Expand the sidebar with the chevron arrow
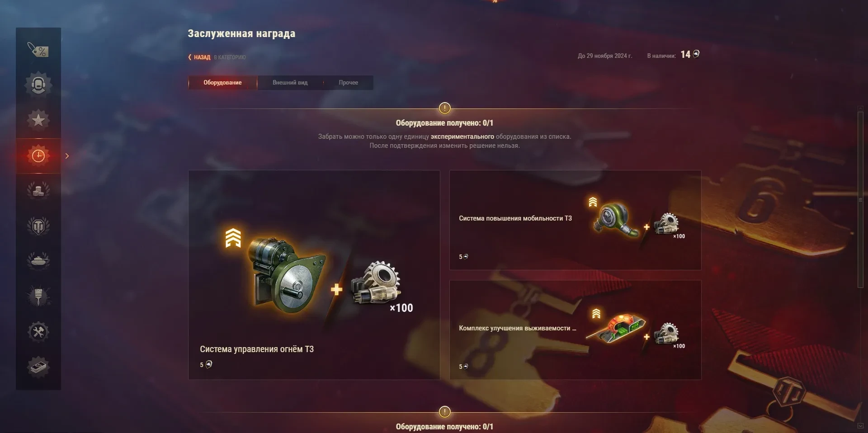The image size is (868, 433). [x=67, y=156]
